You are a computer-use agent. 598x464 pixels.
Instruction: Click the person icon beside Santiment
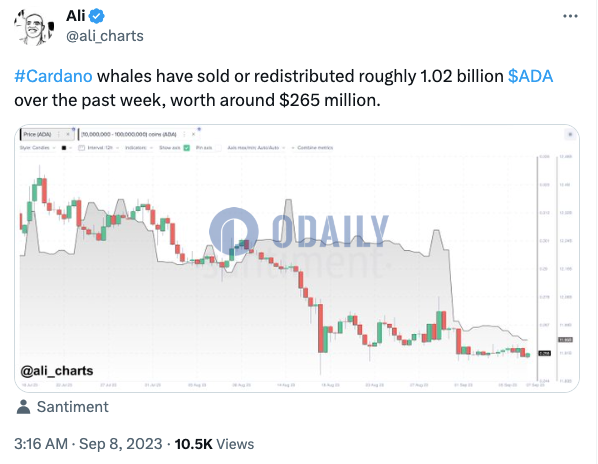(24, 407)
